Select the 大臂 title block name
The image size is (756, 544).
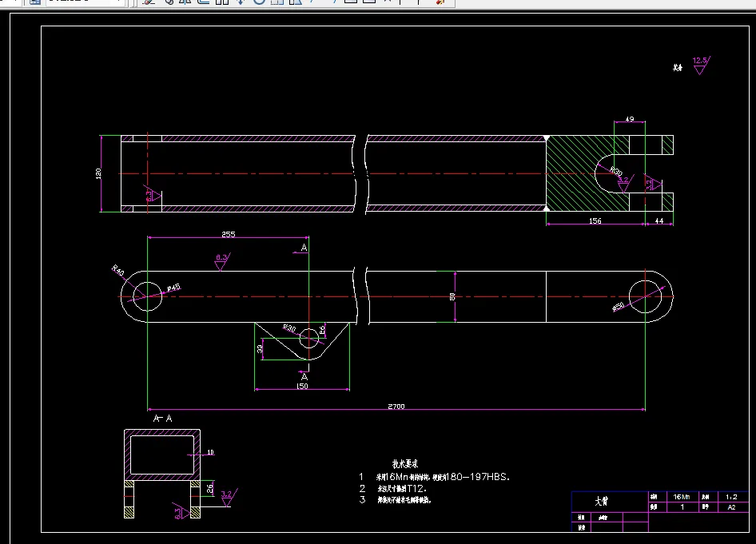(601, 501)
